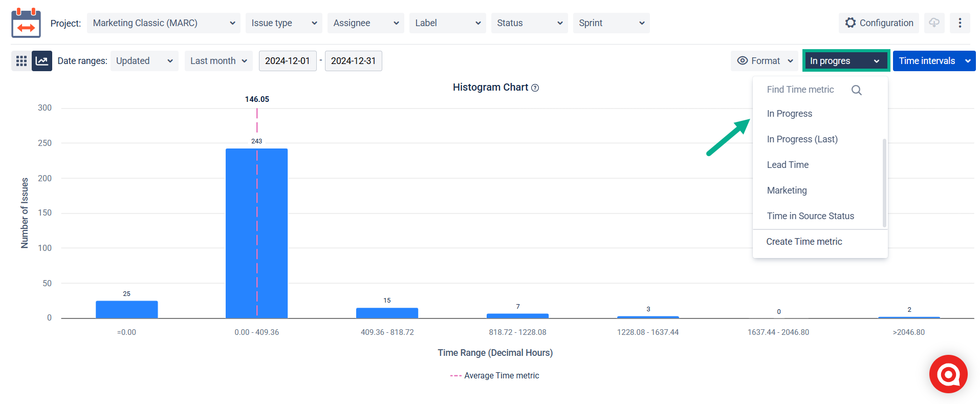980x404 pixels.
Task: Select In Progress (Last) metric option
Action: [802, 139]
